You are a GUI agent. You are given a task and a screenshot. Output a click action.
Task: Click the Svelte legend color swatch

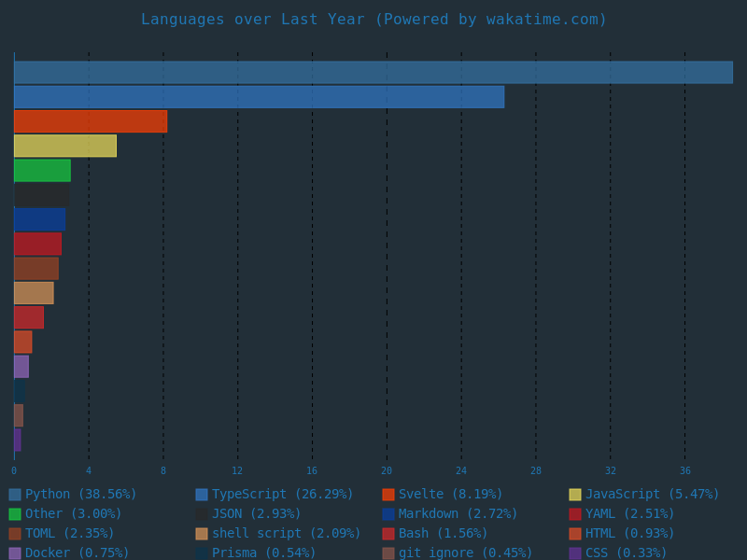[x=388, y=495]
